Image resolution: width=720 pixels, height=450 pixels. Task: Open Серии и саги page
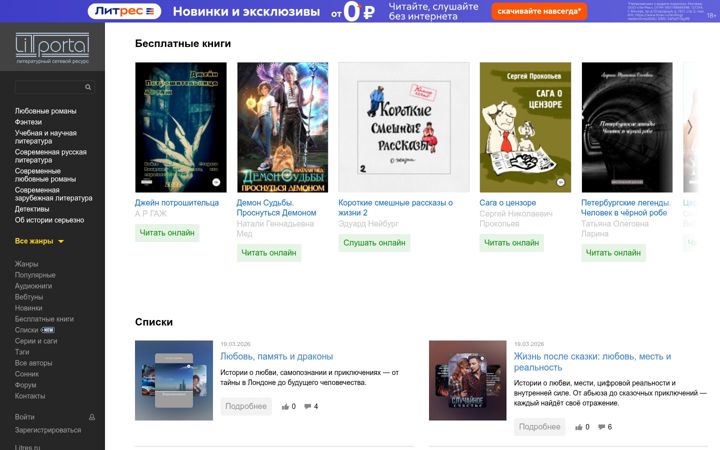click(36, 341)
